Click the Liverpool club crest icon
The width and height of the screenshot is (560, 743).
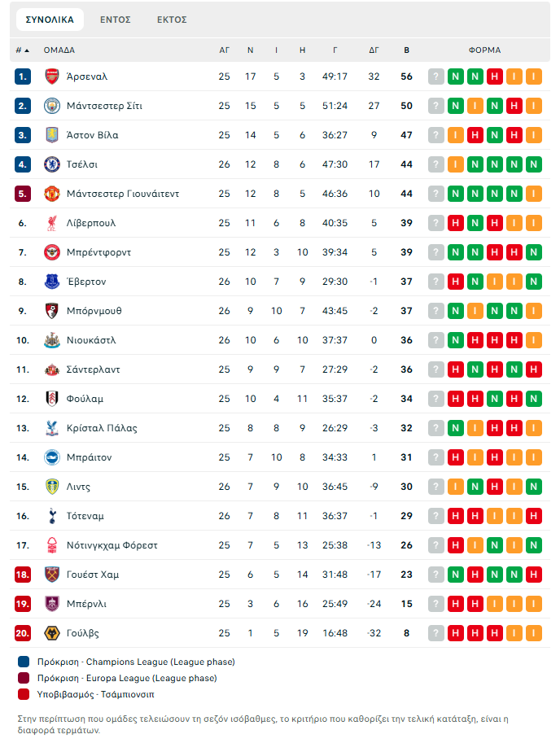[x=52, y=223]
